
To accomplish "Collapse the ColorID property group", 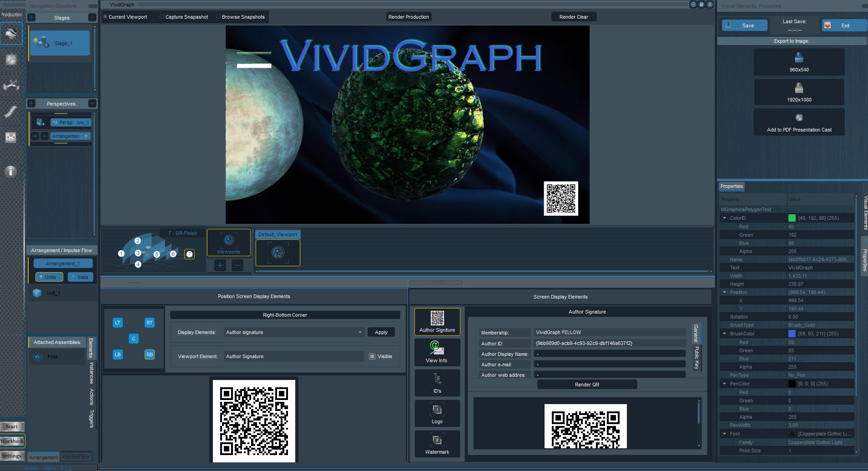I will coord(725,218).
